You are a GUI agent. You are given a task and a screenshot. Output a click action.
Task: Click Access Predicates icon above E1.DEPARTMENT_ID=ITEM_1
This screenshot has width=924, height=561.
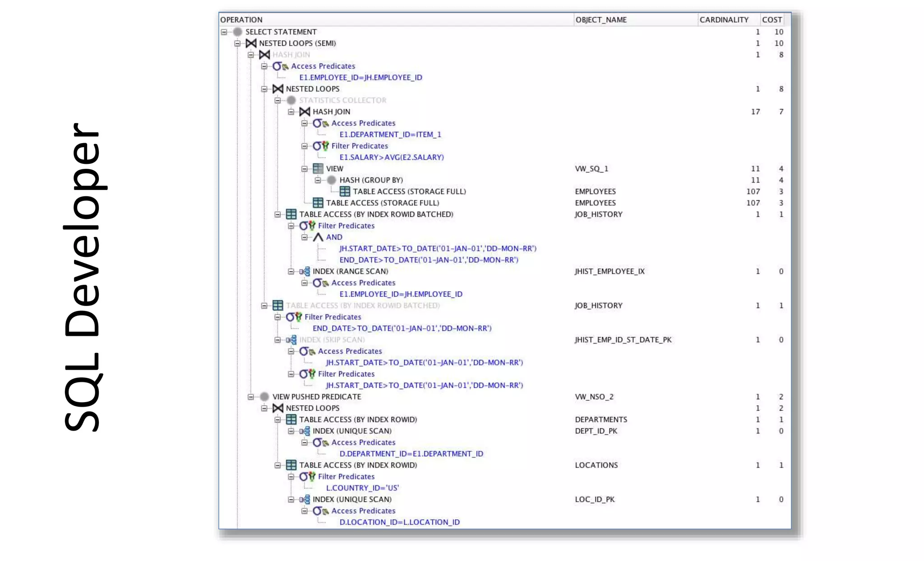click(321, 123)
